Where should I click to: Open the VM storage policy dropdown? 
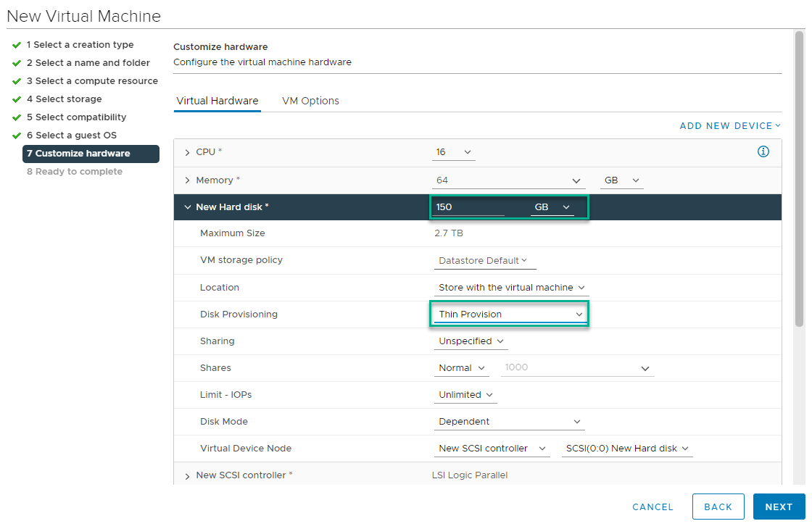484,260
